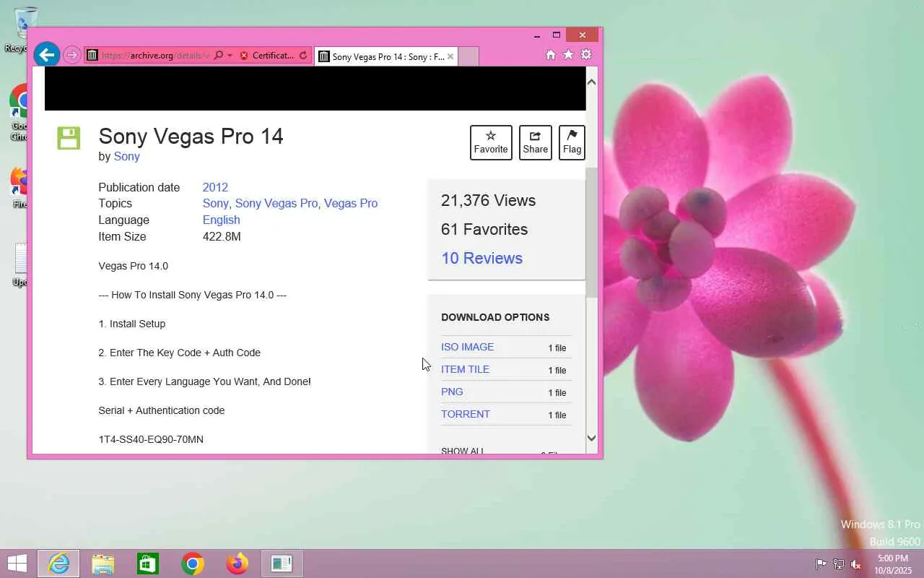Click the Vegas Pro 14.0 description line
The height and width of the screenshot is (578, 924).
coord(133,266)
